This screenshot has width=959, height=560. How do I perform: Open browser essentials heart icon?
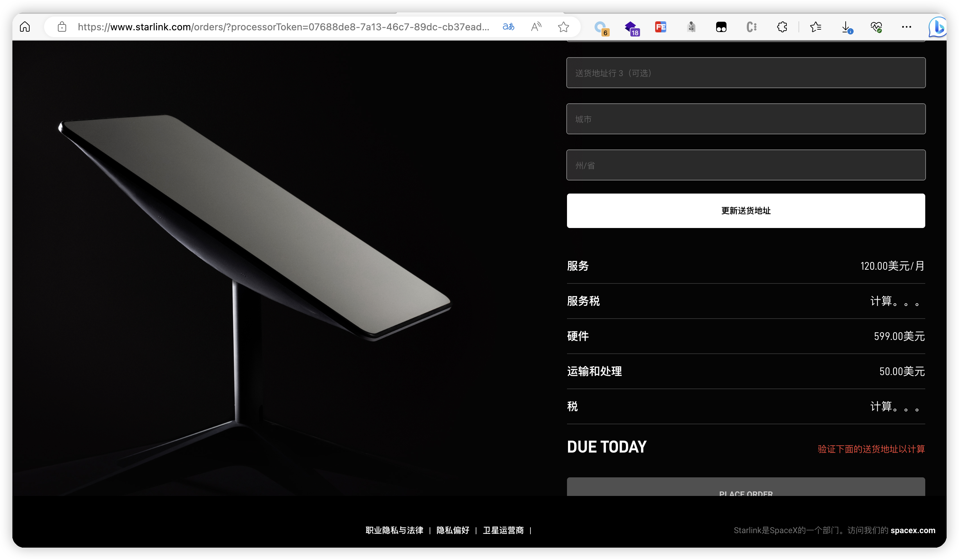pyautogui.click(x=876, y=27)
